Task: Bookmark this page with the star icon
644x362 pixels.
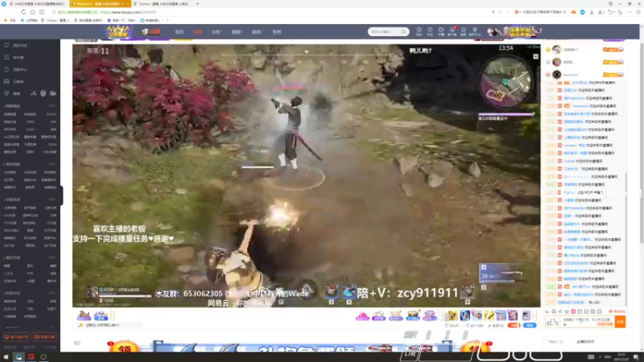Action: [54, 12]
